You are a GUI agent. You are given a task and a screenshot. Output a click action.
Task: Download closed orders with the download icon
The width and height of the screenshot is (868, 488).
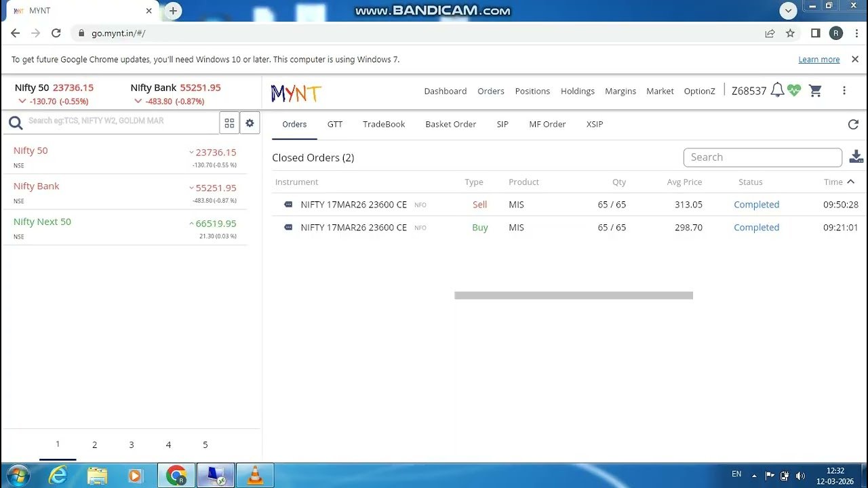[856, 156]
